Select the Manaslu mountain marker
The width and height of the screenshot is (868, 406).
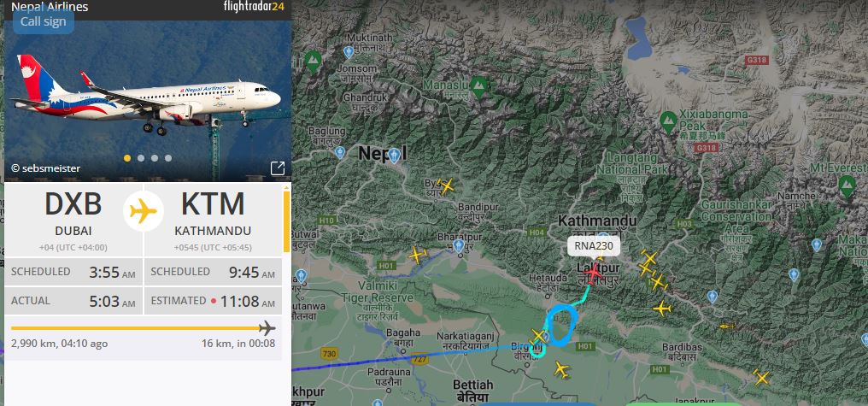(478, 85)
